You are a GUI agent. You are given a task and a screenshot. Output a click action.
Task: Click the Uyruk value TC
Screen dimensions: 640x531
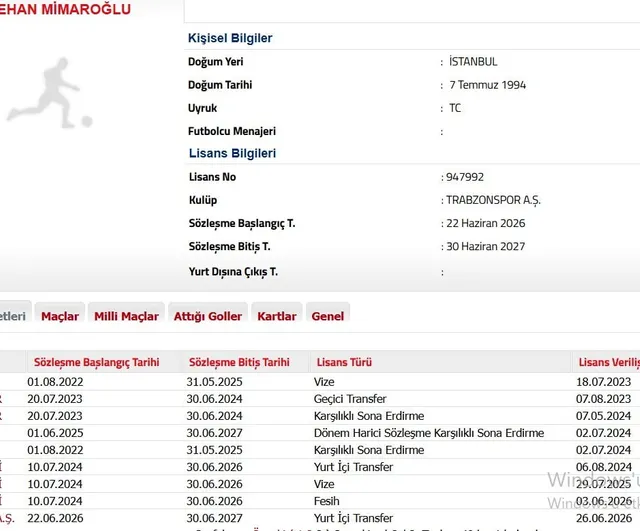coord(455,108)
